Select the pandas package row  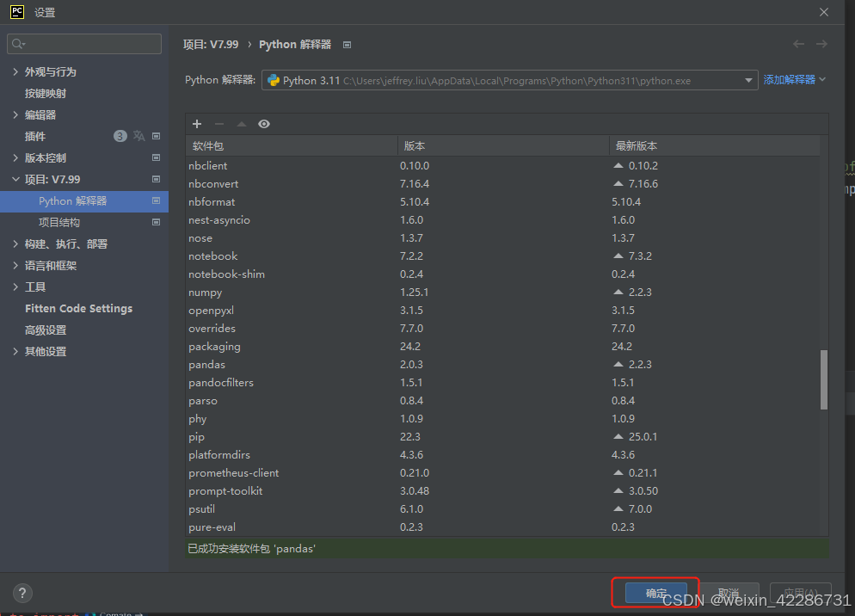point(502,365)
